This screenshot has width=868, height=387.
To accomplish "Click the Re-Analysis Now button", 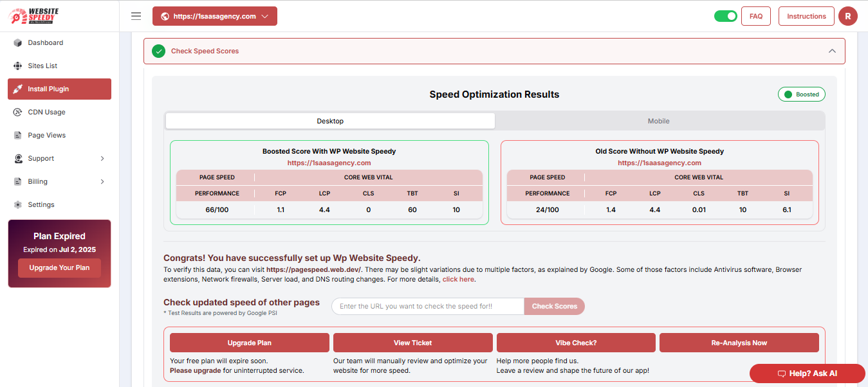I will 739,343.
